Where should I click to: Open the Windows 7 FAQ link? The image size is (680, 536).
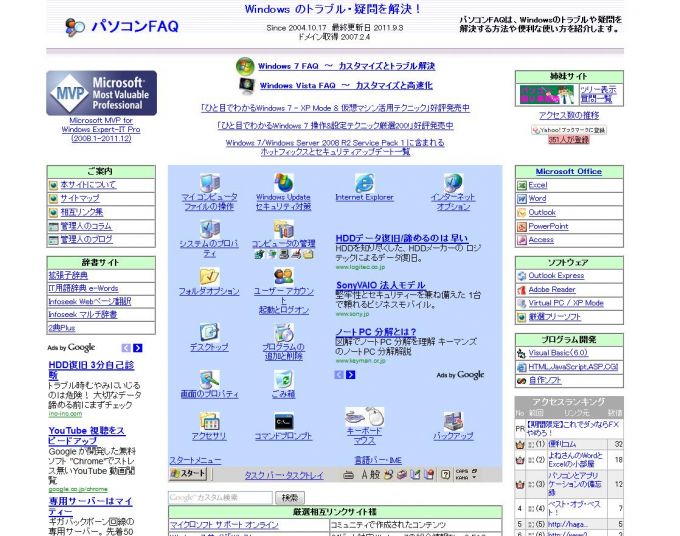click(x=346, y=66)
